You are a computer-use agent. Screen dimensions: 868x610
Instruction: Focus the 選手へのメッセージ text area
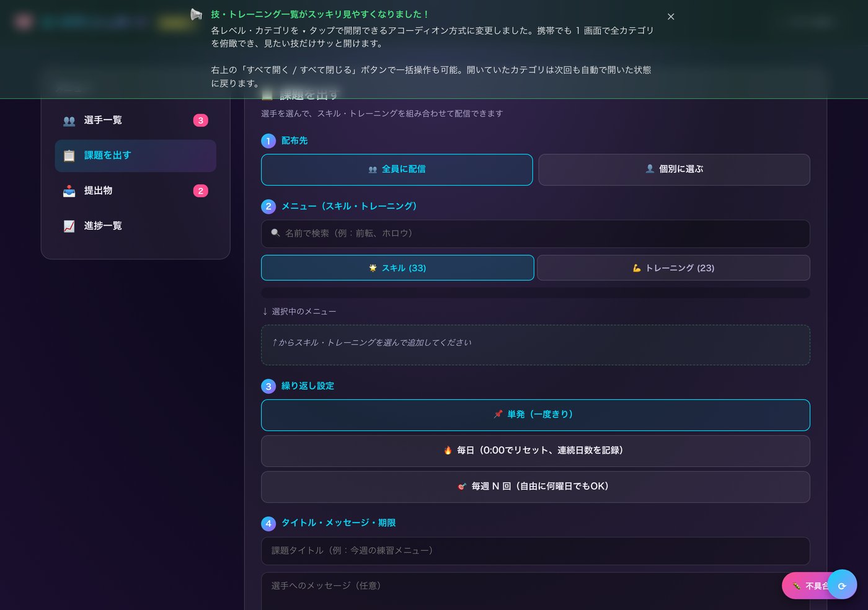click(x=536, y=591)
